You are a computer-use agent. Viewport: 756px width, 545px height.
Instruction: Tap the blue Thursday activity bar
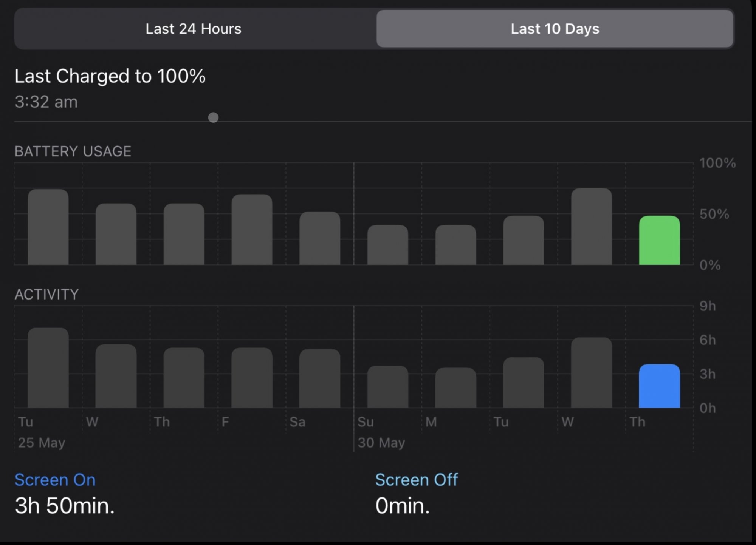[x=659, y=386]
